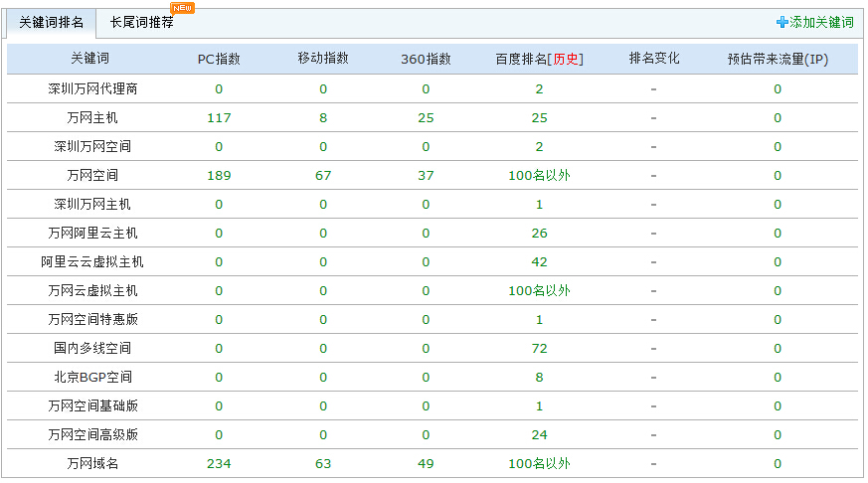Click 移动指数 value 8 for 万网主机

(323, 118)
